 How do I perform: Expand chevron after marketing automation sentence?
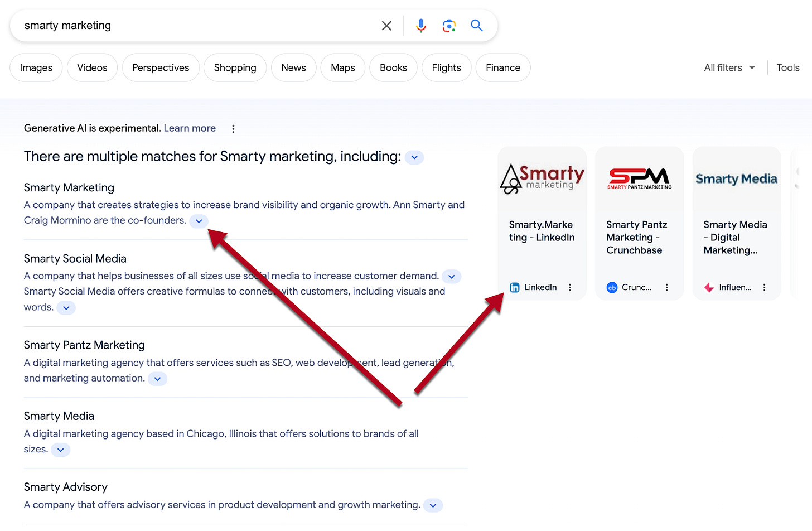pyautogui.click(x=157, y=379)
